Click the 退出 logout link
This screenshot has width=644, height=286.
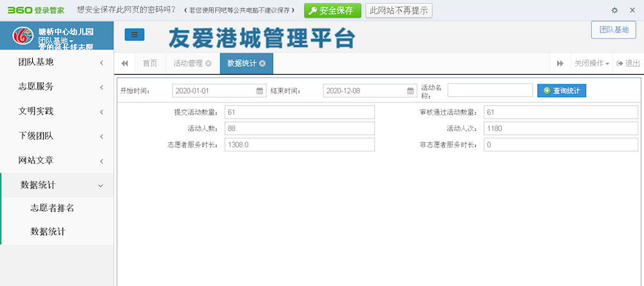(628, 63)
